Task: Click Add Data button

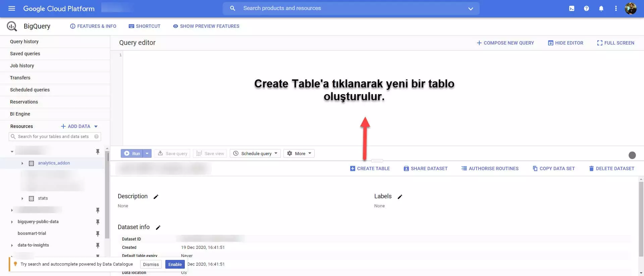Action: pos(75,126)
